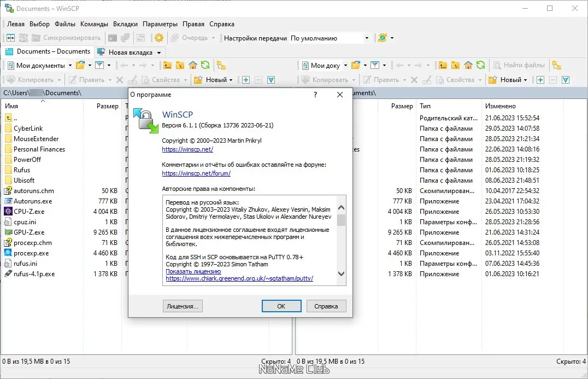The width and height of the screenshot is (588, 379).
Task: Expand transfer settings 'По умолчанию' dropdown
Action: [367, 38]
